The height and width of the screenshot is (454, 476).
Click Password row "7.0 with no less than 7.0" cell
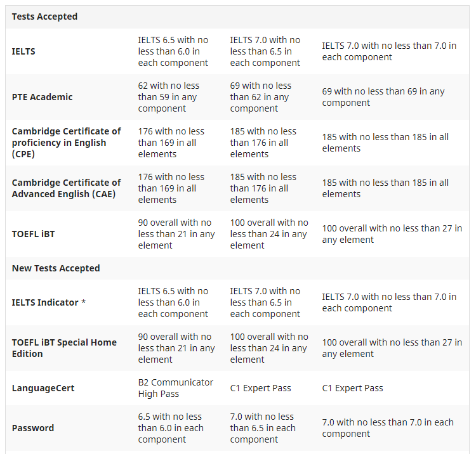click(x=388, y=428)
